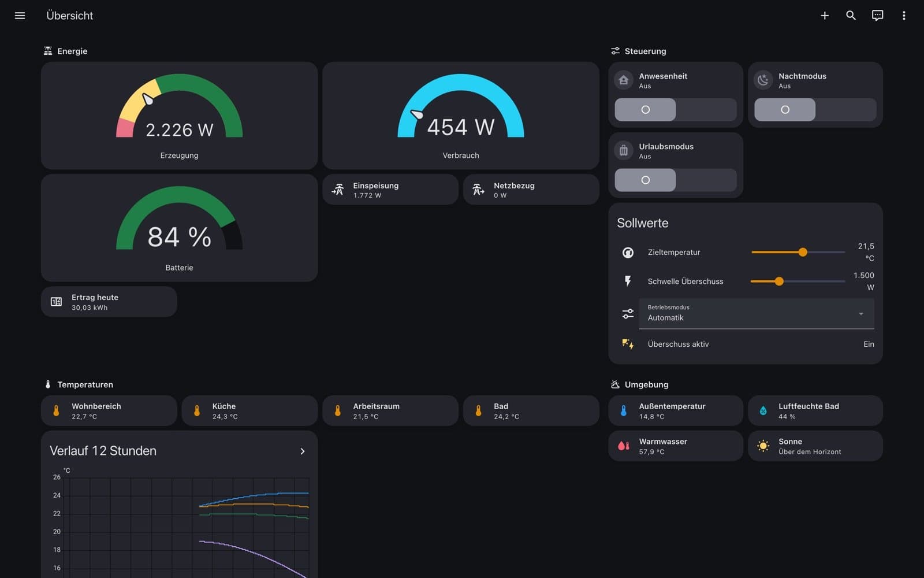Click the Batterie gauge card
924x578 pixels.
pos(179,228)
